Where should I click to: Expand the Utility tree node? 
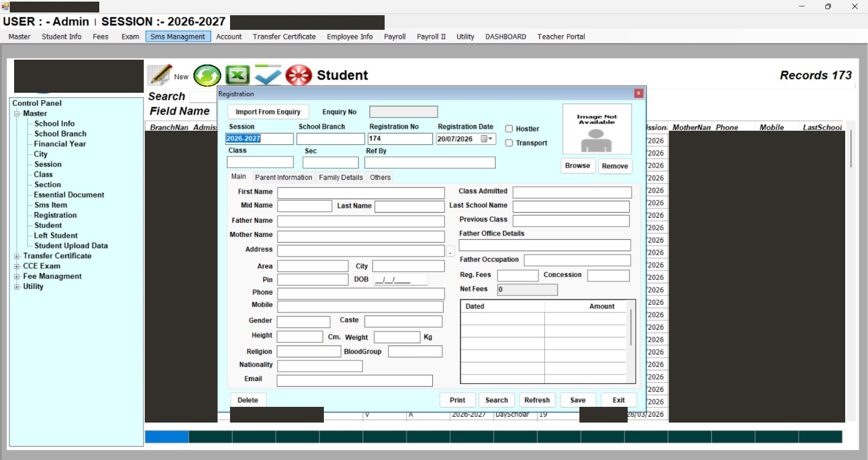17,287
